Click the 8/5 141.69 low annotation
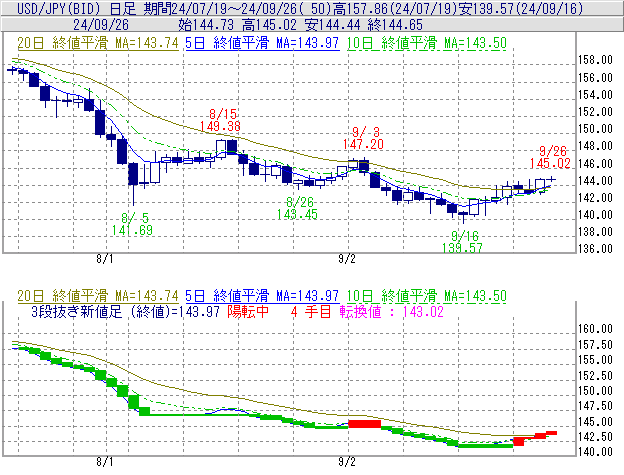The height and width of the screenshot is (475, 624). click(132, 224)
